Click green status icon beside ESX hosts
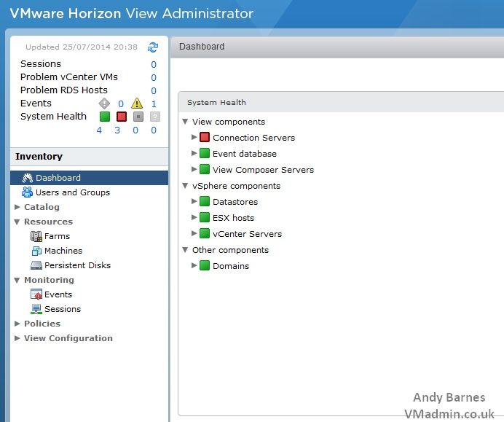 [205, 217]
